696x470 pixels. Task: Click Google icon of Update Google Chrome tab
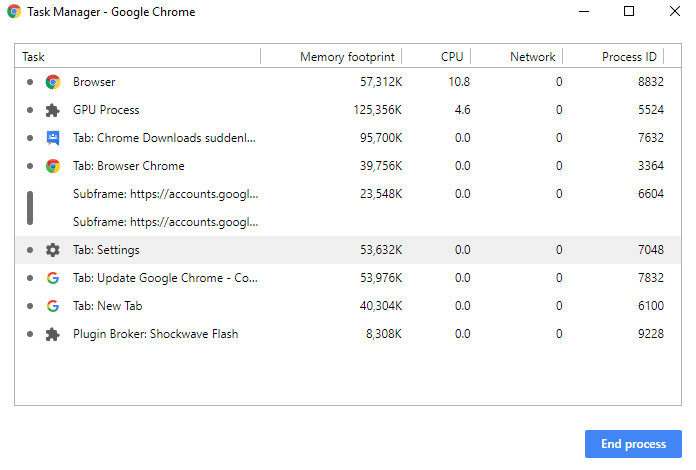tap(53, 278)
